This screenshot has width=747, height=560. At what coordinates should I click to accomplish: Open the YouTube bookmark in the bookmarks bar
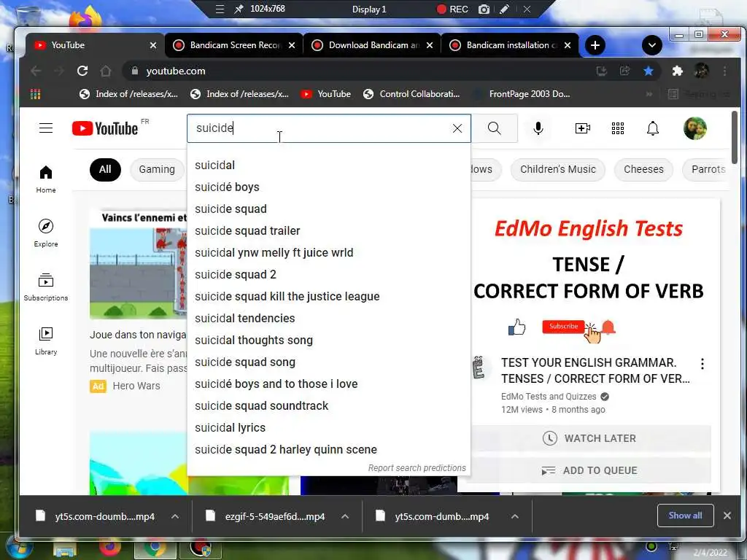(326, 94)
